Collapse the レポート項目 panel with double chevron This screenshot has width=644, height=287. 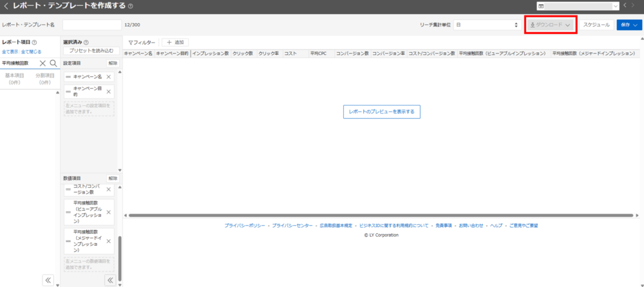coord(48,280)
